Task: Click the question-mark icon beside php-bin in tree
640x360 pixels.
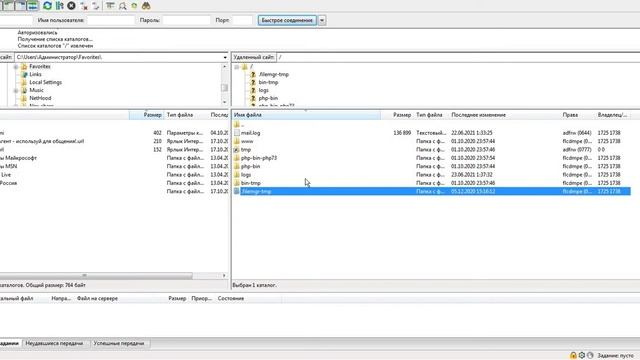Action: click(x=253, y=98)
